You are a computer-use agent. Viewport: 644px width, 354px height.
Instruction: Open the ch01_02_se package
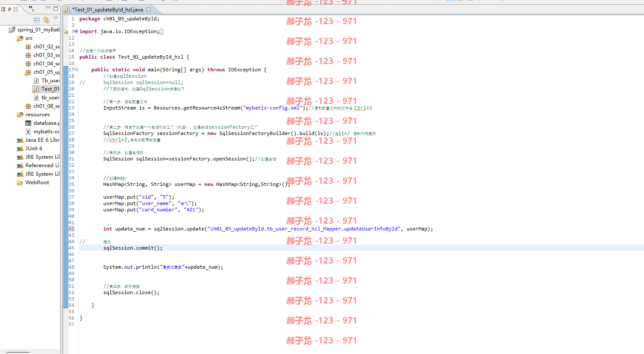[42, 47]
